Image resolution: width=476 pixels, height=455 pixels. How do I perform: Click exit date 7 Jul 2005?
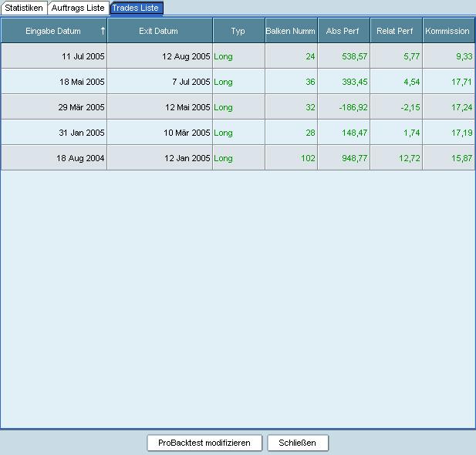pos(191,82)
